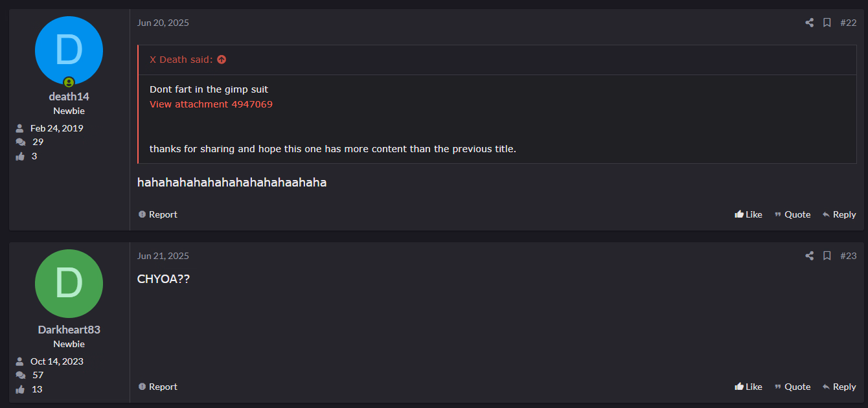Open Darkheart83's username profile link
Screen dimensions: 868x408
pos(69,330)
